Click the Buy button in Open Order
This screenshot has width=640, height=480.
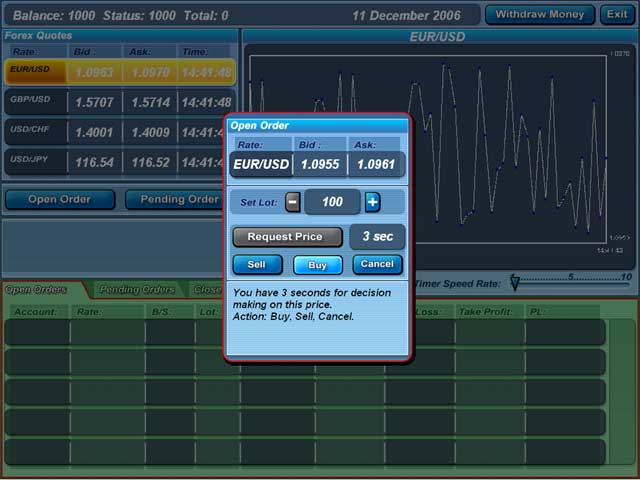[318, 265]
